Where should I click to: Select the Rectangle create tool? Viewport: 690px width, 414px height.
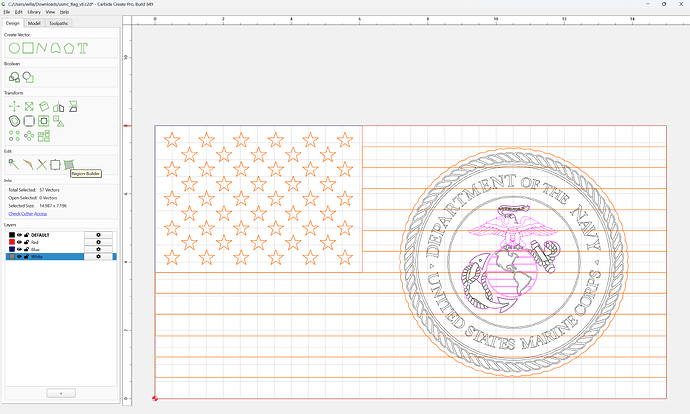coord(28,48)
